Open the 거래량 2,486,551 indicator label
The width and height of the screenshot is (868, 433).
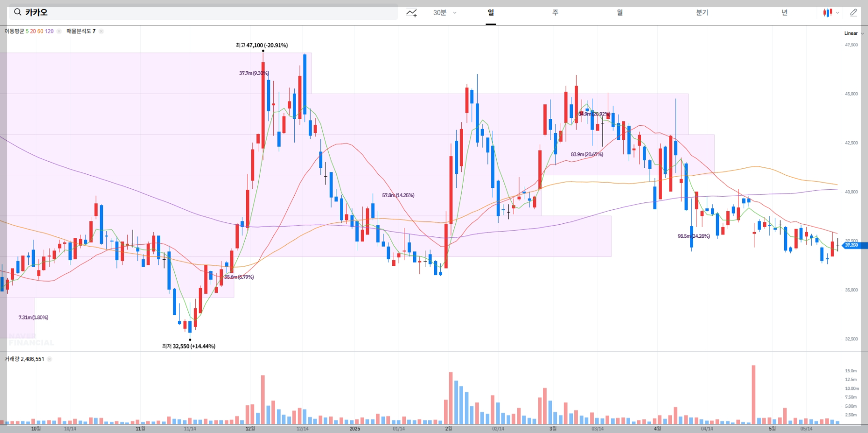click(24, 359)
